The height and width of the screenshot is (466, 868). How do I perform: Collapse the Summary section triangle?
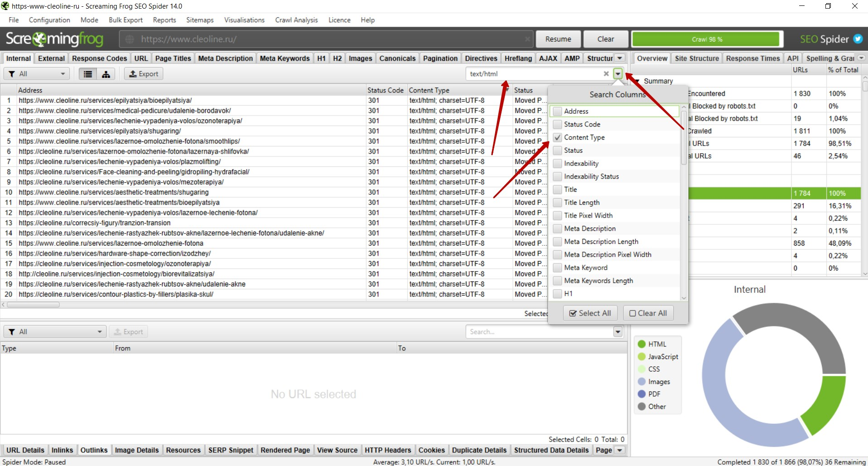(637, 81)
